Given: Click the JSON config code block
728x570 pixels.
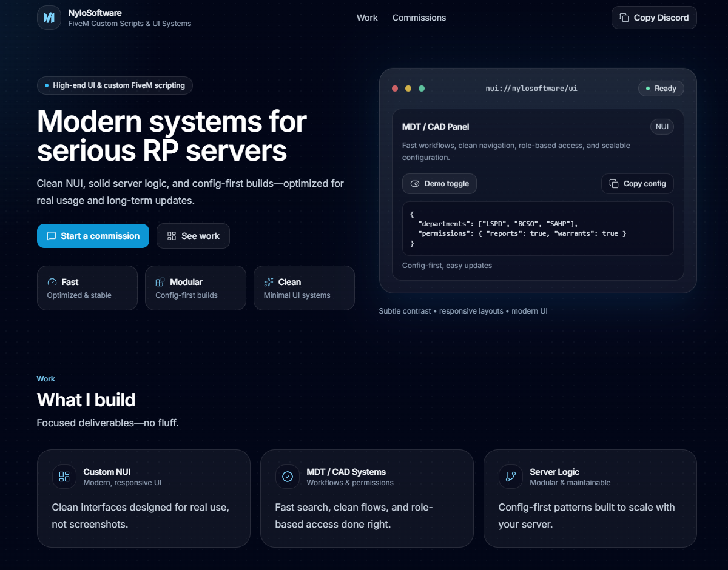Looking at the screenshot, I should tap(538, 229).
